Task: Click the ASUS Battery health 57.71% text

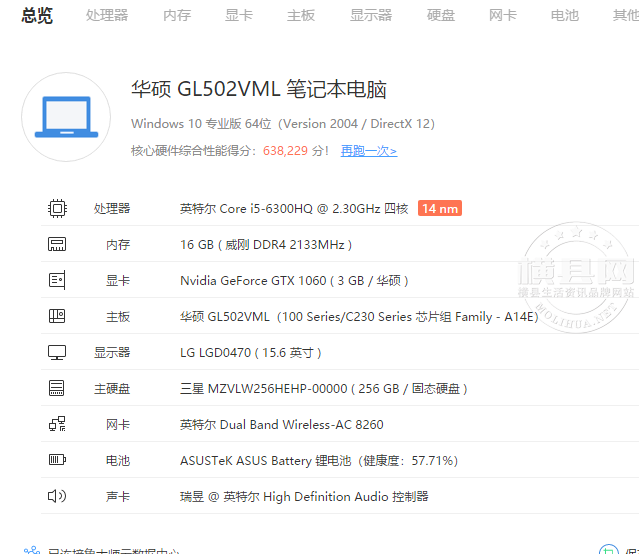Action: (x=319, y=461)
